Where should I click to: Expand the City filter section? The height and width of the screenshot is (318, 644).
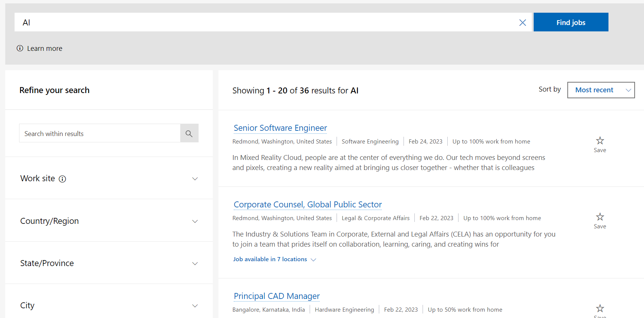coord(195,306)
